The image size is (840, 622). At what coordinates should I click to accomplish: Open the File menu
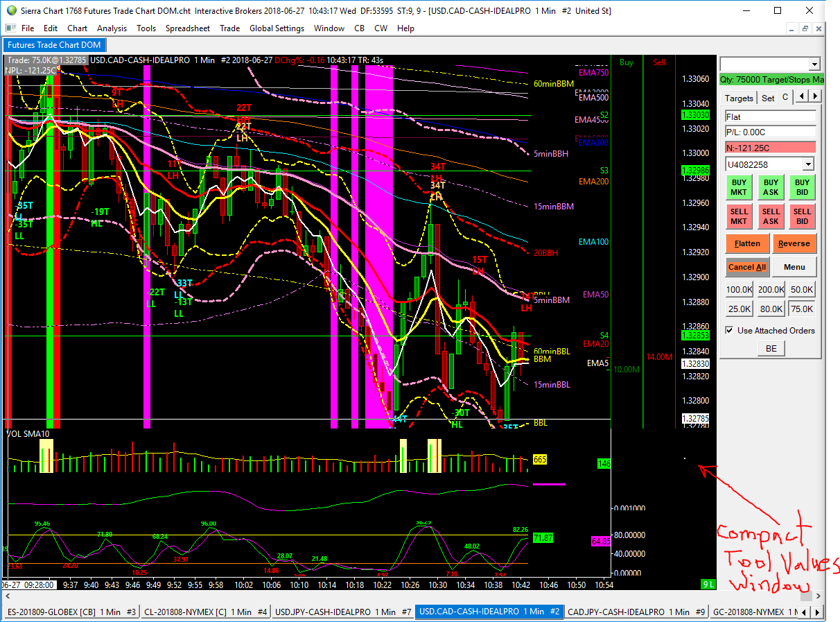point(28,28)
